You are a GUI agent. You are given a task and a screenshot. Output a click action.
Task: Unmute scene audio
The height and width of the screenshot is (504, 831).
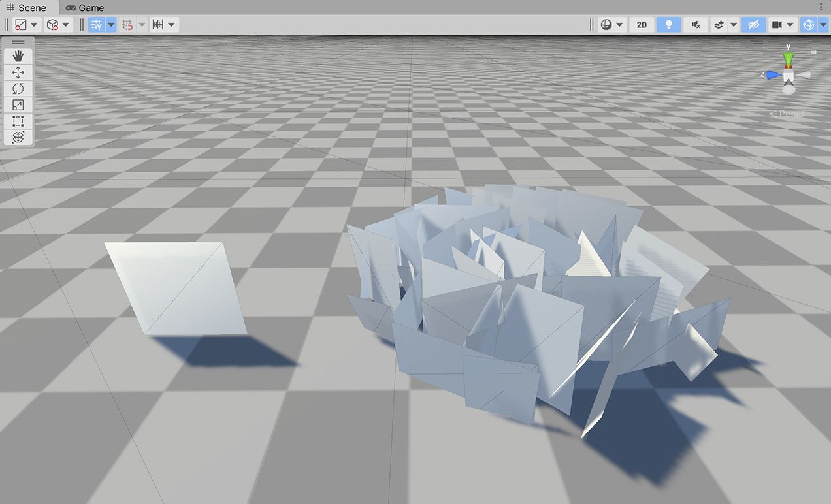coord(695,24)
